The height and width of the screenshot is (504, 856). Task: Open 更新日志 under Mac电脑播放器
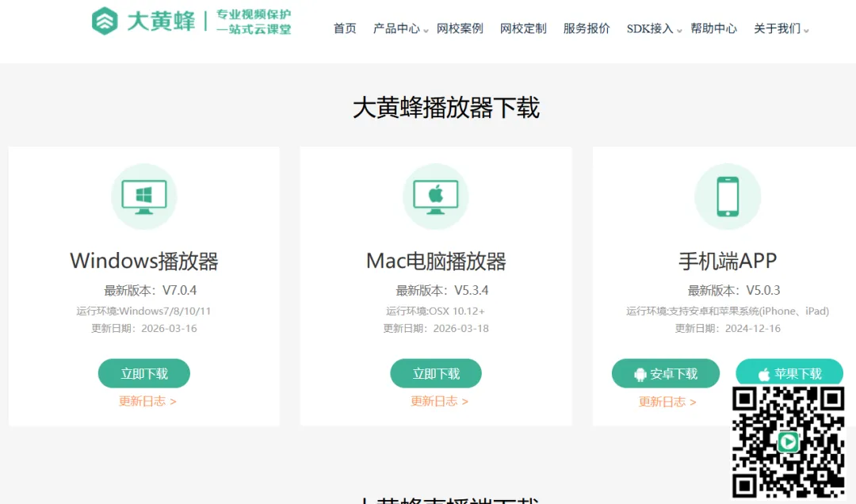439,401
